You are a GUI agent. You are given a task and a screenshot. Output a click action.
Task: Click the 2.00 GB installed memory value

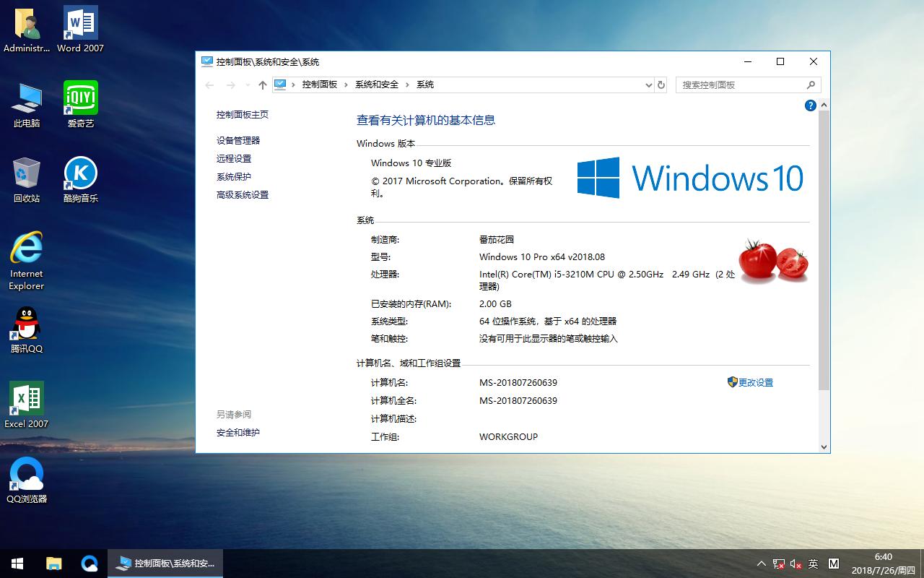(495, 303)
